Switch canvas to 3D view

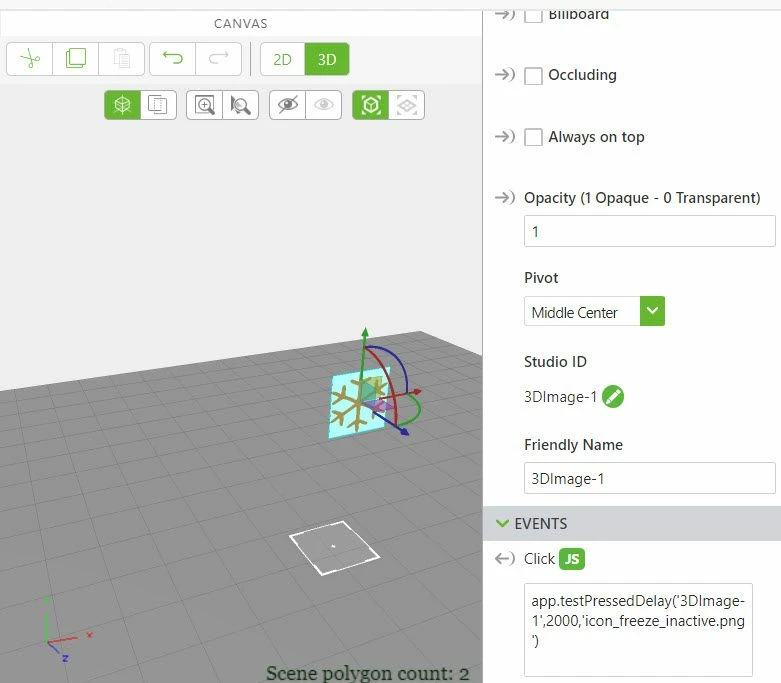tap(327, 59)
